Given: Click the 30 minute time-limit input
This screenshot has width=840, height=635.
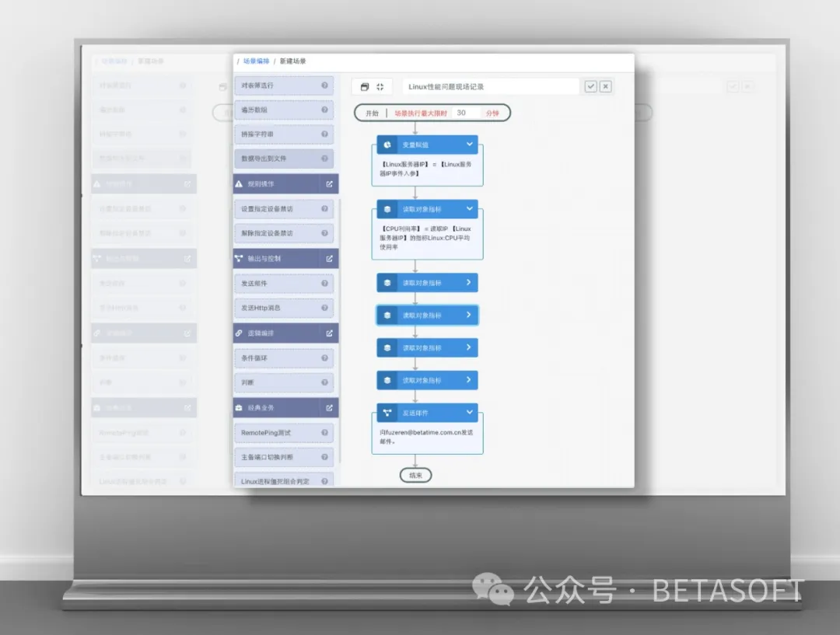Looking at the screenshot, I should [x=467, y=113].
